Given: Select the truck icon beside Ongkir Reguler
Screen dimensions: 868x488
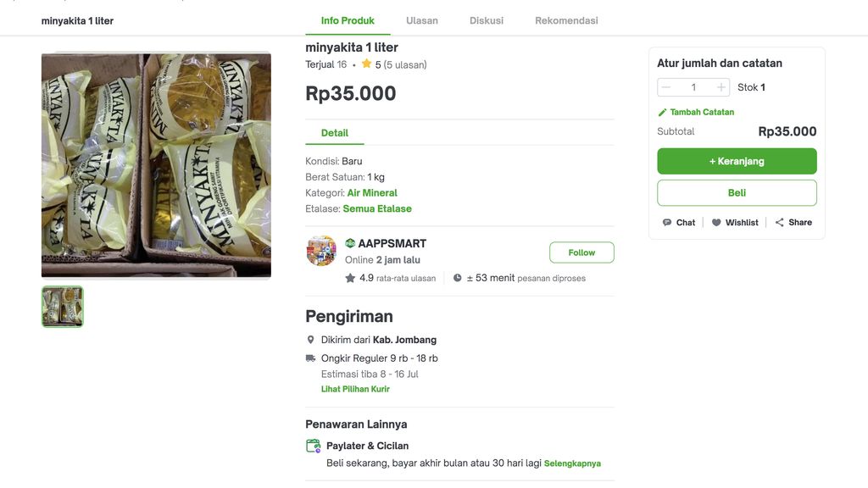Looking at the screenshot, I should [x=311, y=358].
